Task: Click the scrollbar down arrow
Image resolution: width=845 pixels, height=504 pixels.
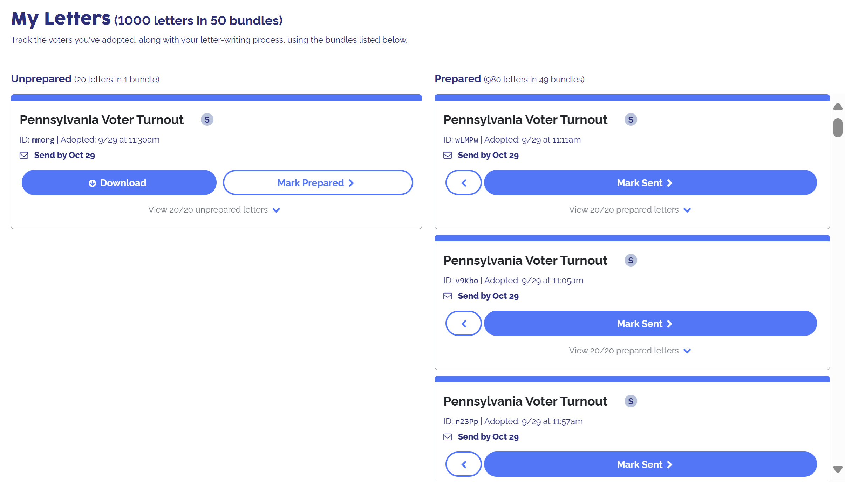Action: click(x=838, y=469)
